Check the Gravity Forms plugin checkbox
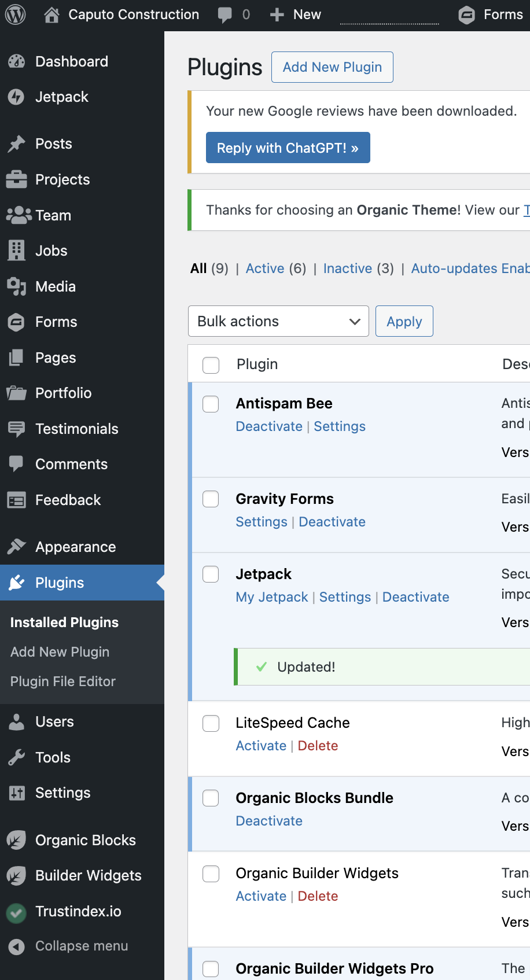 click(211, 499)
